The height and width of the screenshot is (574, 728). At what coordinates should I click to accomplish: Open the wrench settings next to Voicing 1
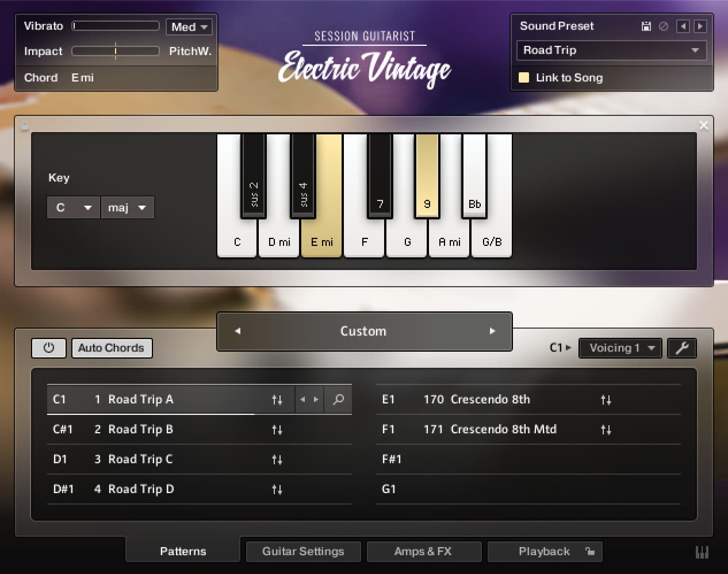[682, 348]
